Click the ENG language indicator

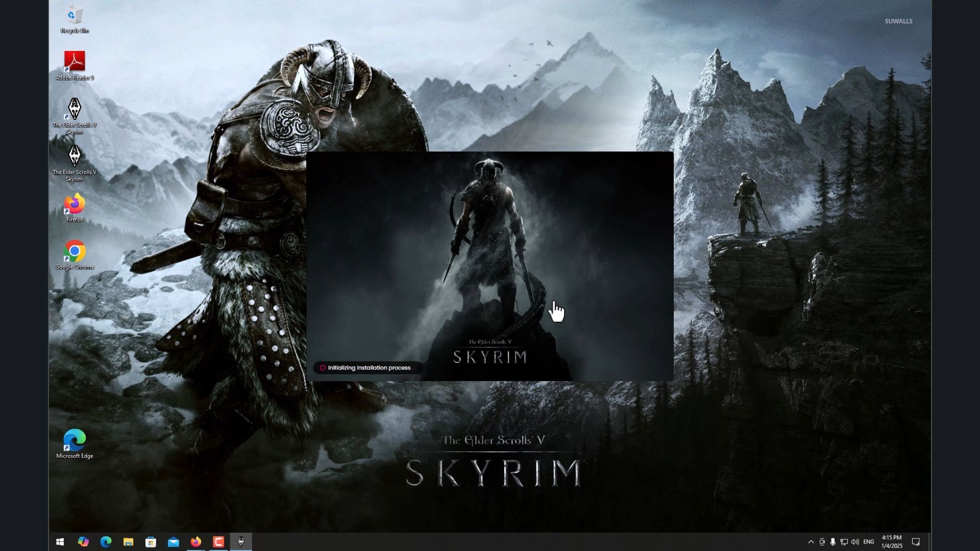pyautogui.click(x=869, y=542)
